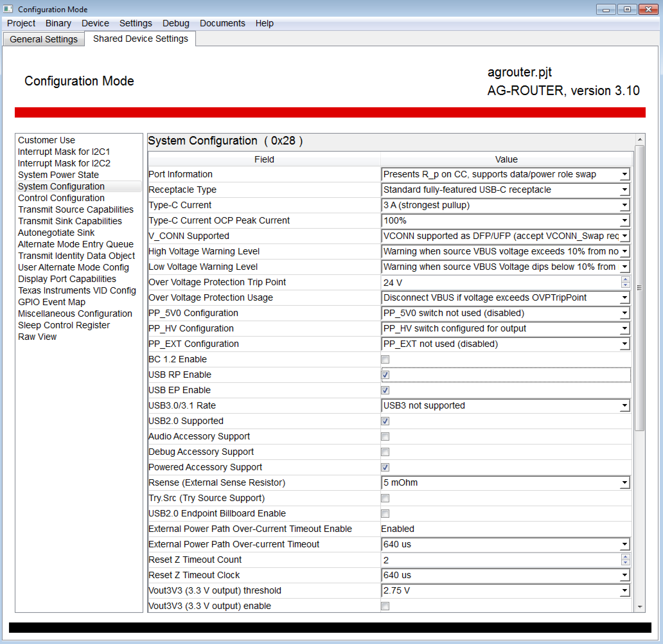Open the Binary menu

pyautogui.click(x=58, y=23)
